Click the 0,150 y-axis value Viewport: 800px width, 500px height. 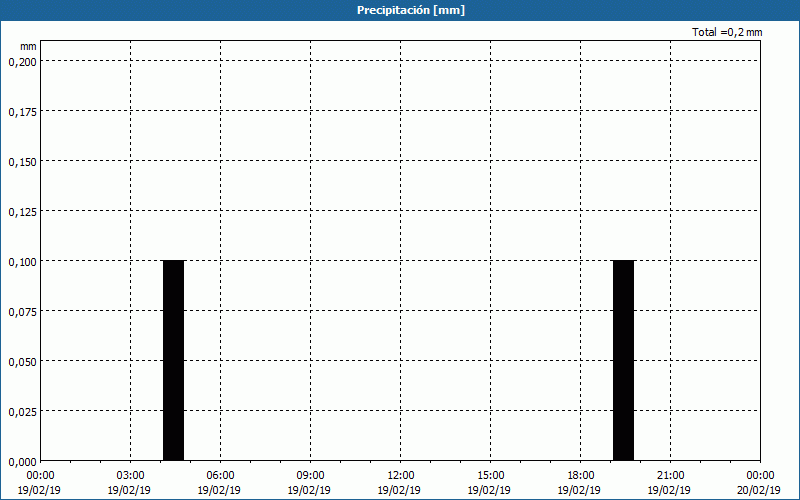pos(22,162)
